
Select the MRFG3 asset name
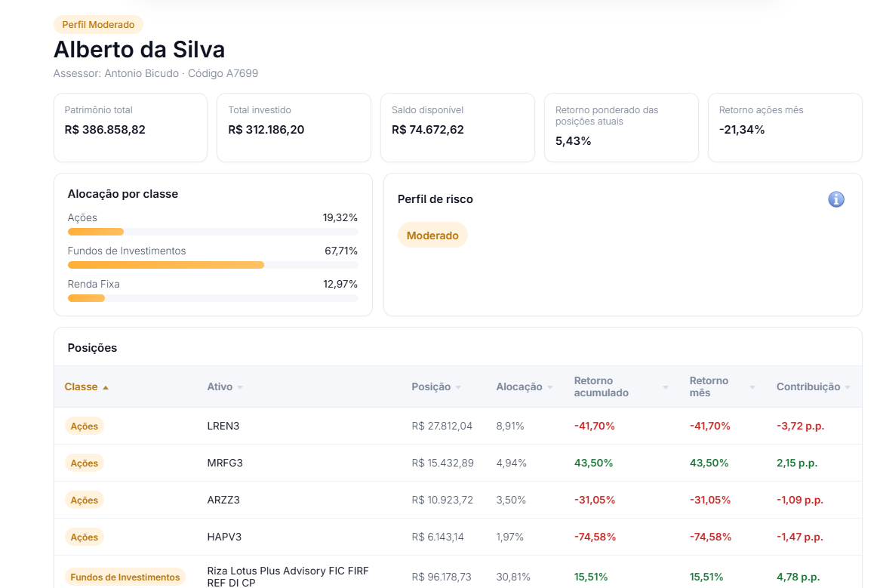225,463
